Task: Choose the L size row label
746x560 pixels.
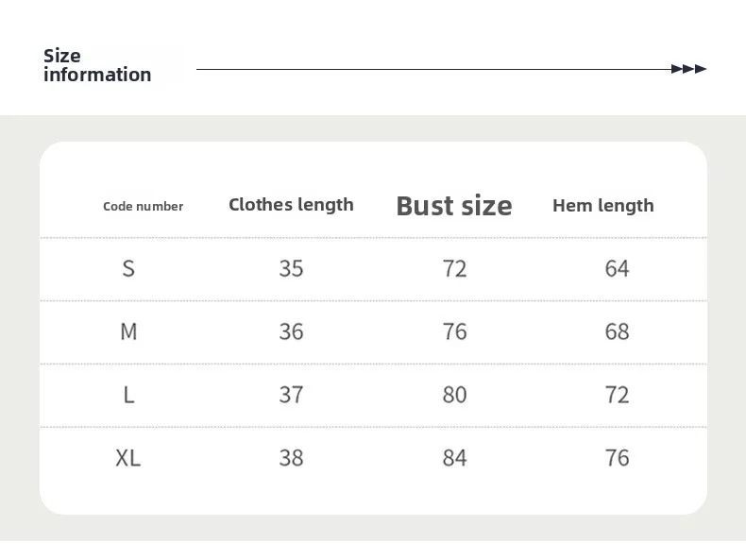Action: point(128,395)
